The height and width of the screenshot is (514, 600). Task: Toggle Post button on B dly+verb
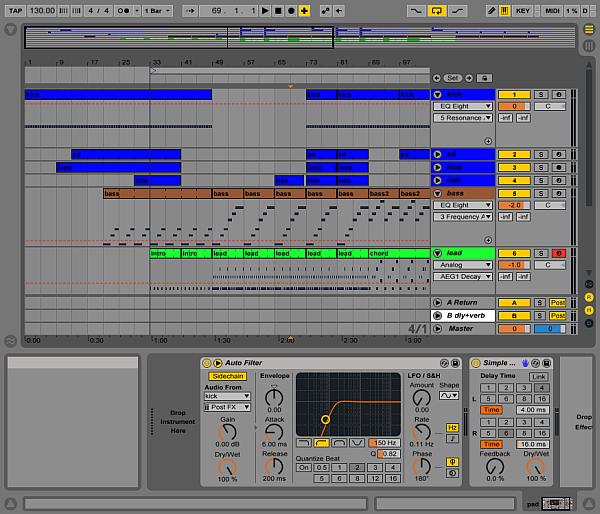click(558, 316)
